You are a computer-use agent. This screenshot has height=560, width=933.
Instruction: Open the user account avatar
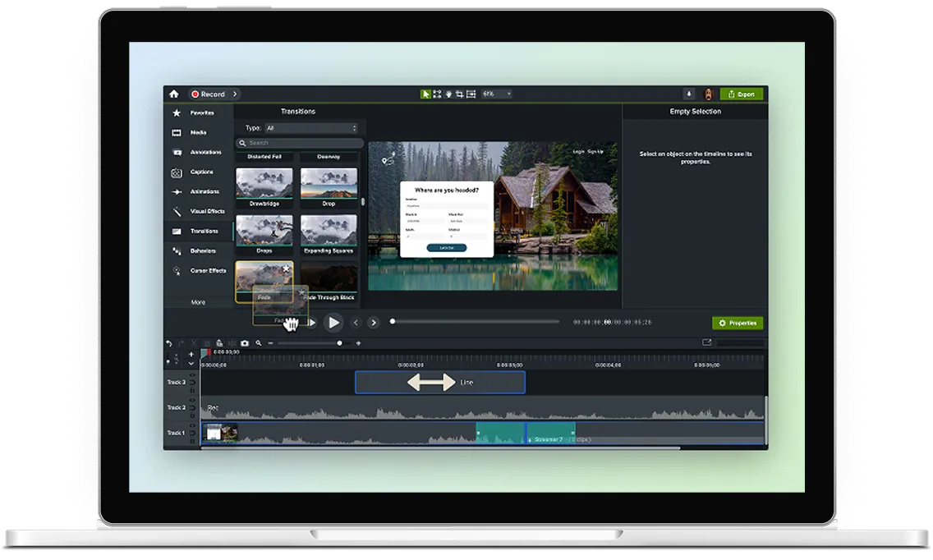click(709, 94)
